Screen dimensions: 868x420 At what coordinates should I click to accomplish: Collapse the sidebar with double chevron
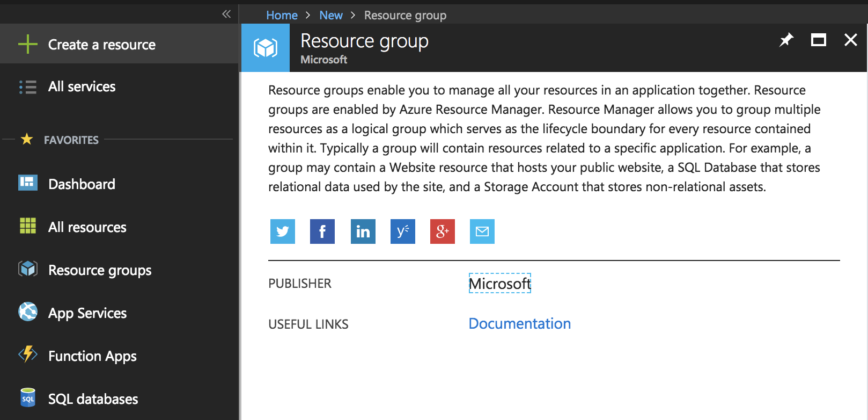pyautogui.click(x=226, y=14)
